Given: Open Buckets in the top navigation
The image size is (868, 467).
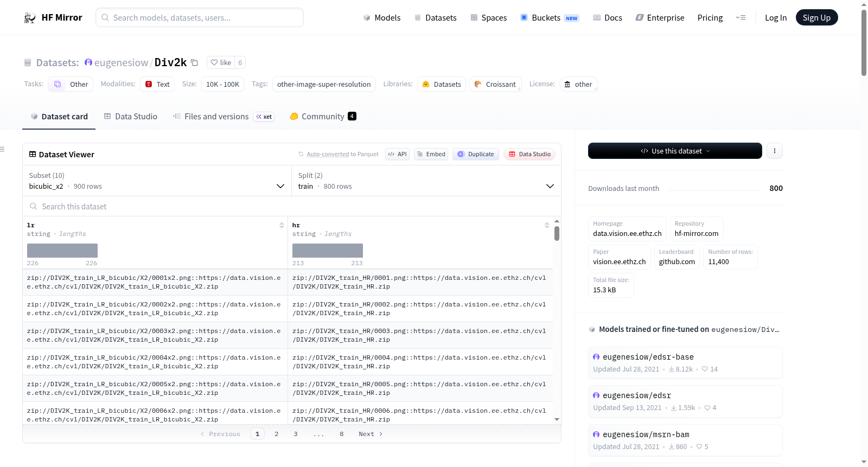Looking at the screenshot, I should coord(550,17).
